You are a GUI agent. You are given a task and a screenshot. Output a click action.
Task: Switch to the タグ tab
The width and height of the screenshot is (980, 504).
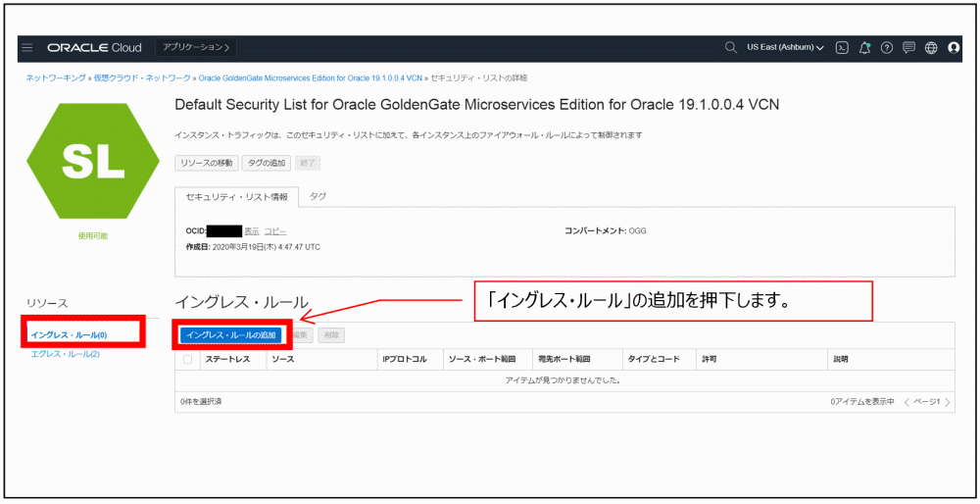tap(318, 196)
